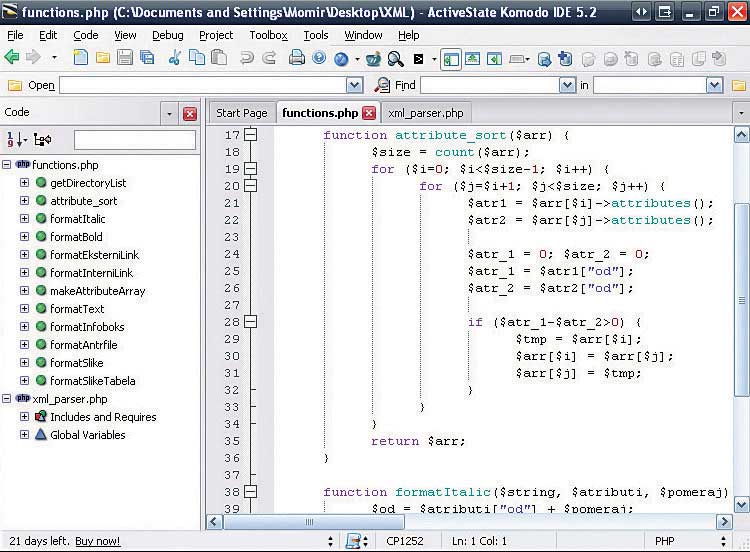Click the Save All icon

pos(147,58)
